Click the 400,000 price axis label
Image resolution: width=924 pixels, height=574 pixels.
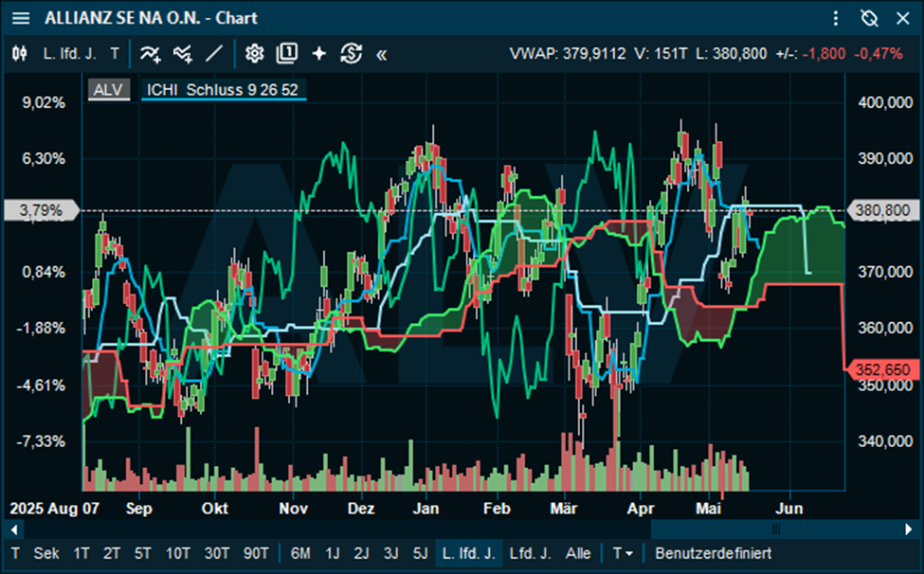[885, 102]
